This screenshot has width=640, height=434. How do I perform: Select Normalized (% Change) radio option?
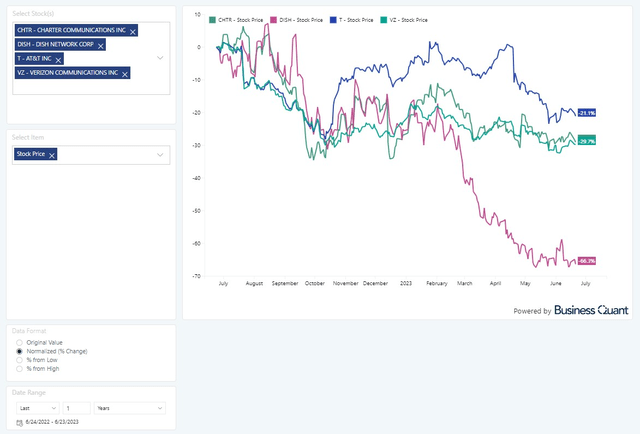point(19,351)
